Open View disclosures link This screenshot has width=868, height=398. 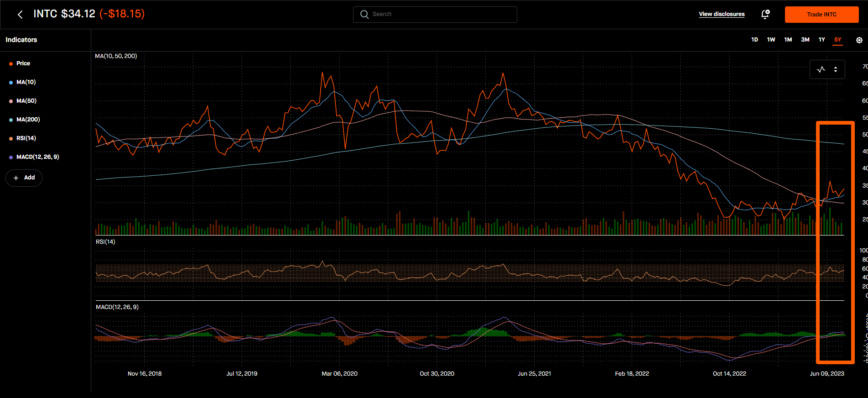(x=722, y=14)
